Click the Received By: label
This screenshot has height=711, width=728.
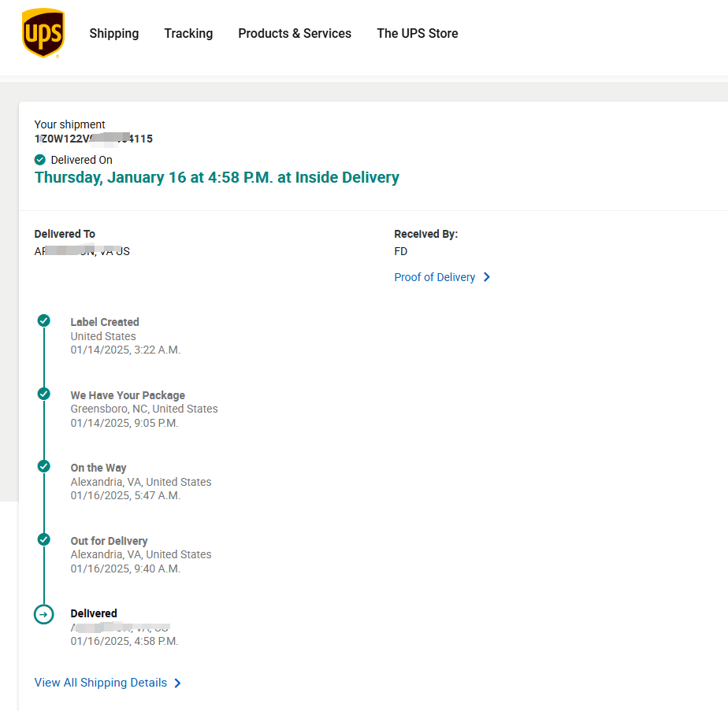[425, 234]
